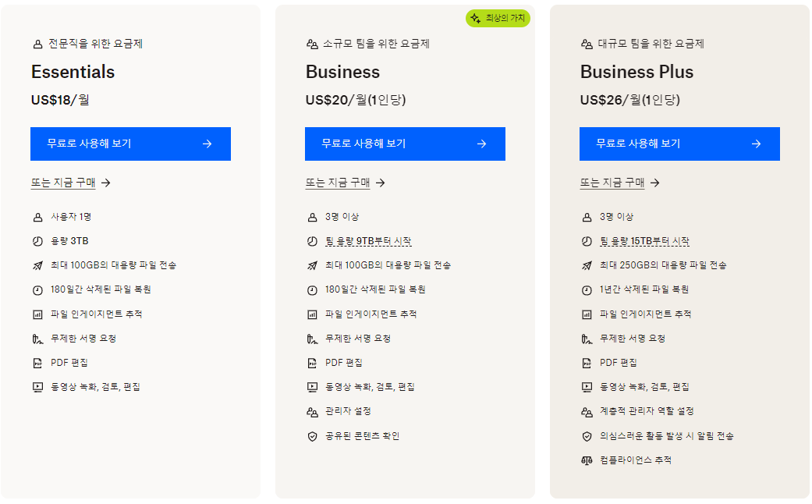Image resolution: width=812 pixels, height=504 pixels.
Task: Click the restore clock icon beside 180일간 삭제된 파일 복원
Action: (37, 289)
